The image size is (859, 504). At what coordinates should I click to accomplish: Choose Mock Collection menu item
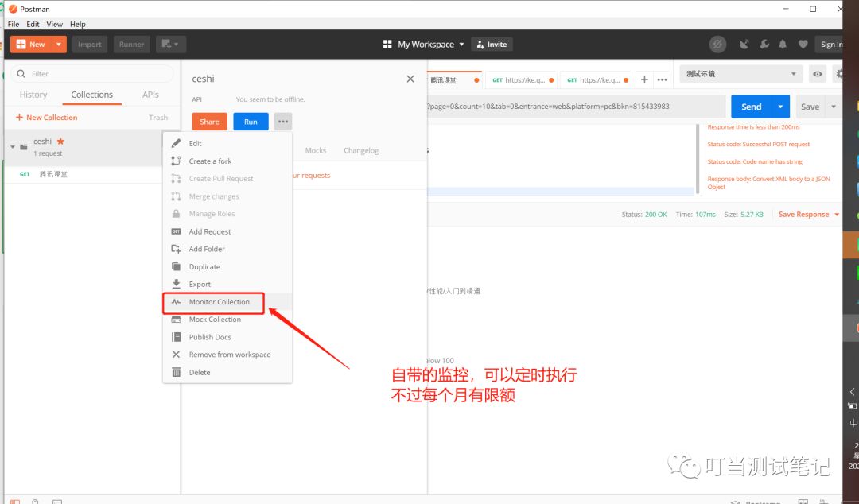coord(227,320)
